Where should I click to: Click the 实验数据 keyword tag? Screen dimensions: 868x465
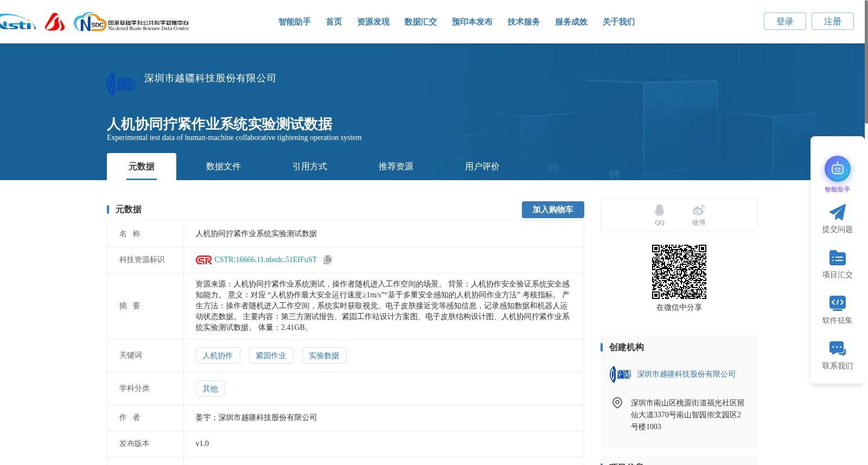click(324, 355)
